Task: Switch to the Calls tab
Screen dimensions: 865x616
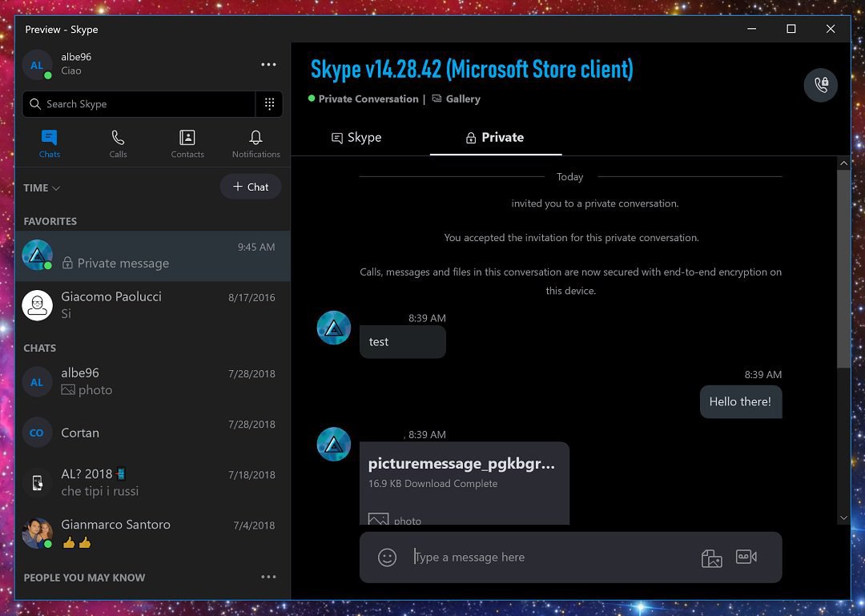Action: (x=118, y=143)
